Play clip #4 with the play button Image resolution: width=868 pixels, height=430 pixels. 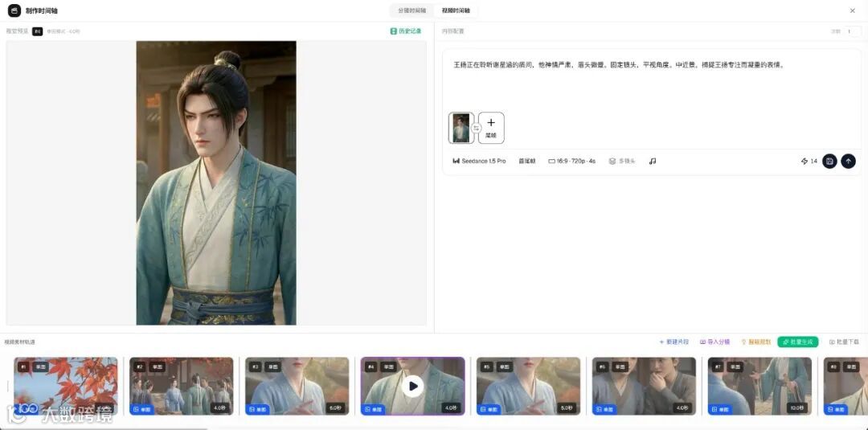tap(413, 386)
